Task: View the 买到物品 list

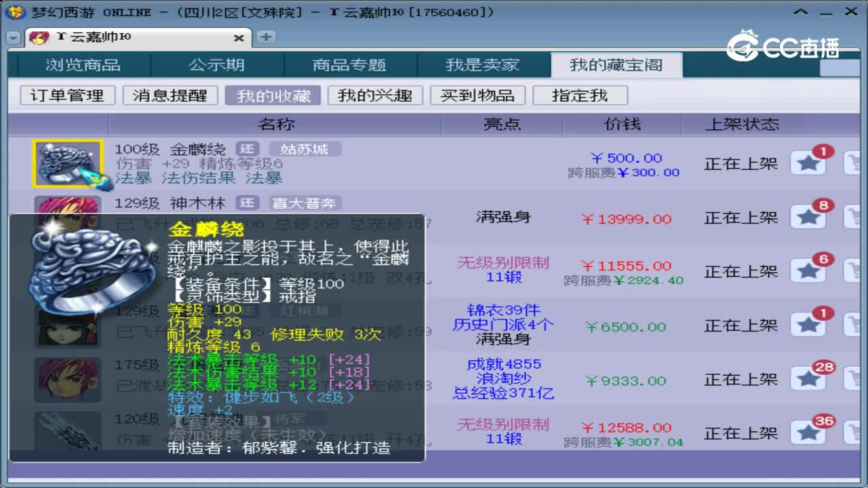Action: pyautogui.click(x=477, y=96)
